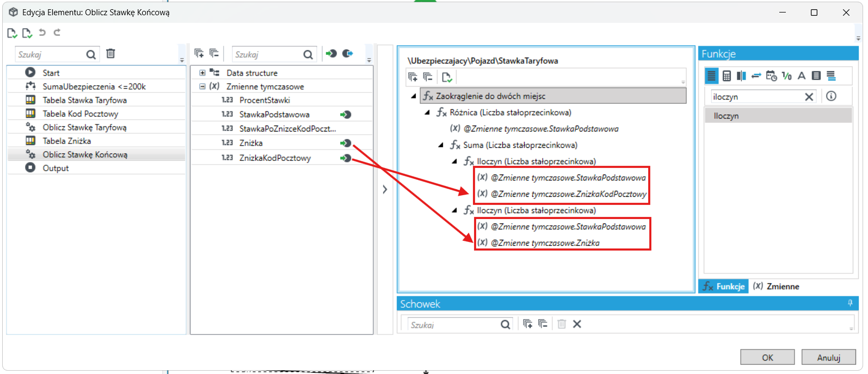Pin the Schowek panel
The image size is (868, 374).
(x=850, y=303)
